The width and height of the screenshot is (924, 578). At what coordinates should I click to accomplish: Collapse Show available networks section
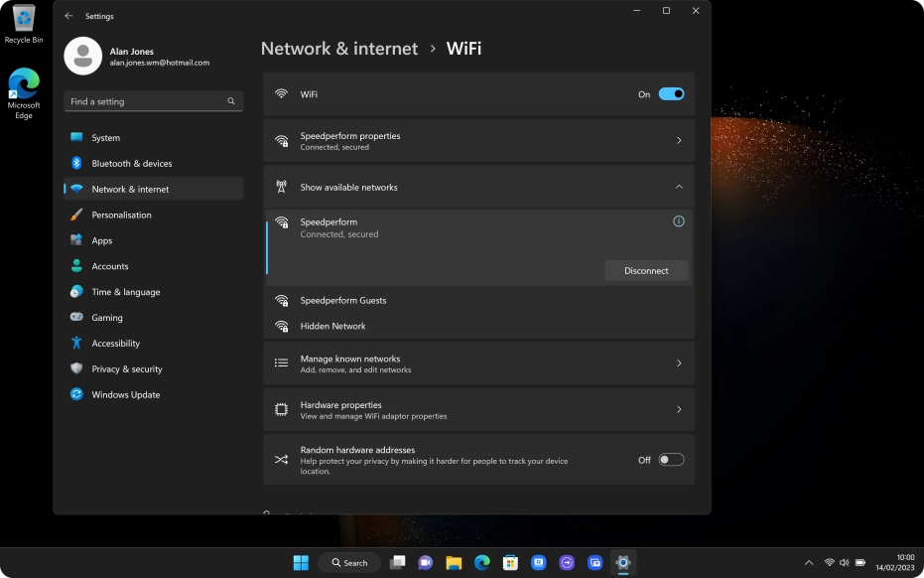pyautogui.click(x=679, y=187)
